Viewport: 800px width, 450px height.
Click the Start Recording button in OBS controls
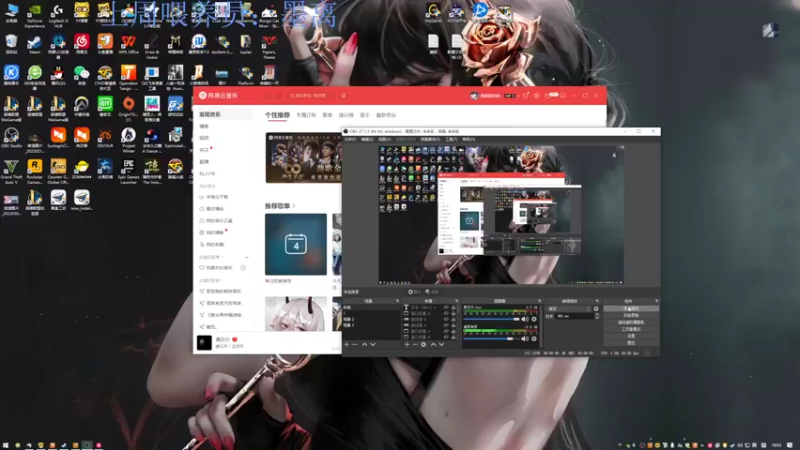point(631,315)
